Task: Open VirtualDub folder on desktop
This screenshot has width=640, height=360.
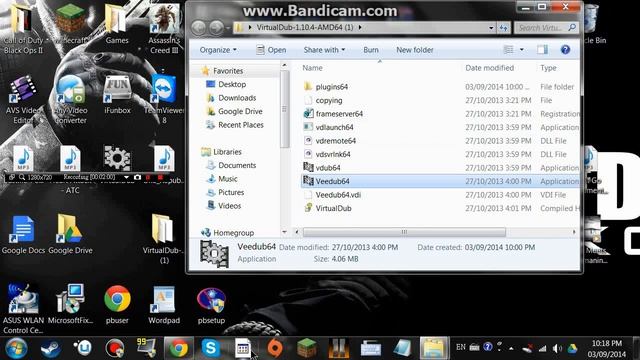Action: point(164,239)
